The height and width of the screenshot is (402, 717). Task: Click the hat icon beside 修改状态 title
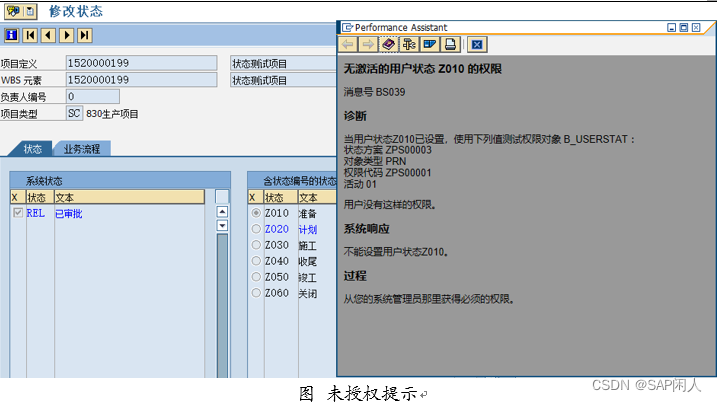tap(13, 11)
